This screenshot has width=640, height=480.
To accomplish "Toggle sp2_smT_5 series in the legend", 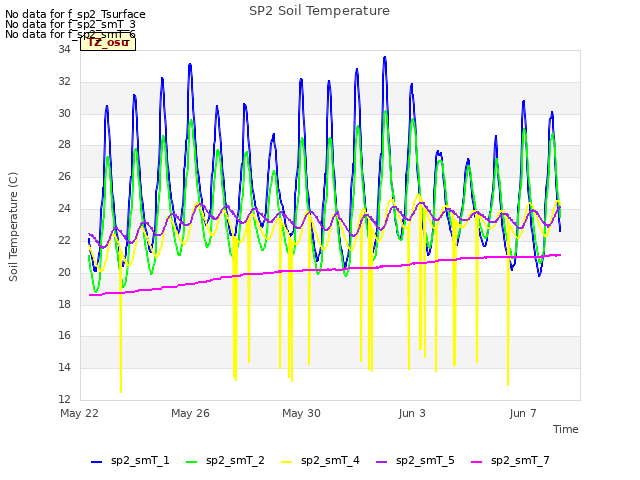I will [x=415, y=461].
